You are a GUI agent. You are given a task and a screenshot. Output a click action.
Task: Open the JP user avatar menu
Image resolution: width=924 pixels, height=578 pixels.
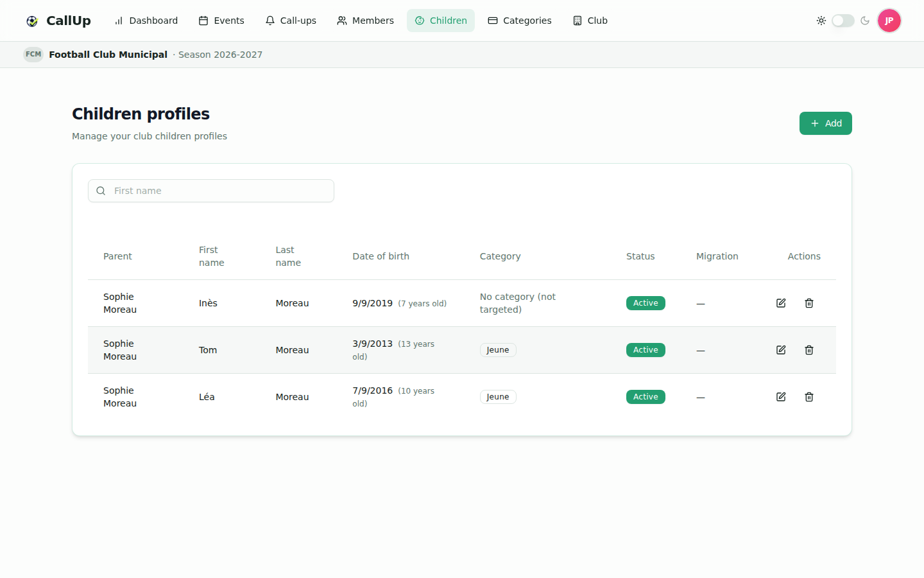pyautogui.click(x=889, y=21)
